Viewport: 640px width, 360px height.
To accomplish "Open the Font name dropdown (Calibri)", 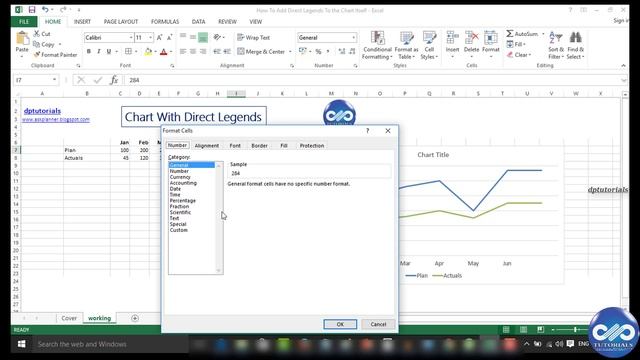I will coord(131,38).
